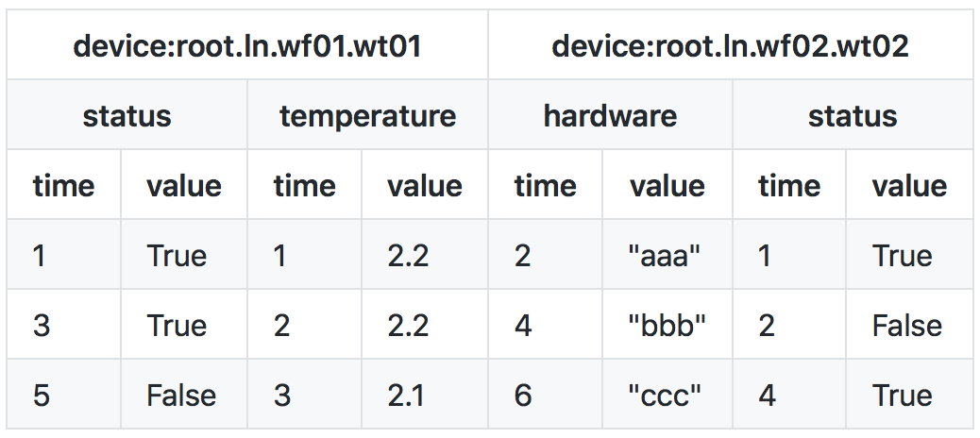This screenshot has width=980, height=438.
Task: Click hardware time cell showing 4
Action: [x=523, y=326]
